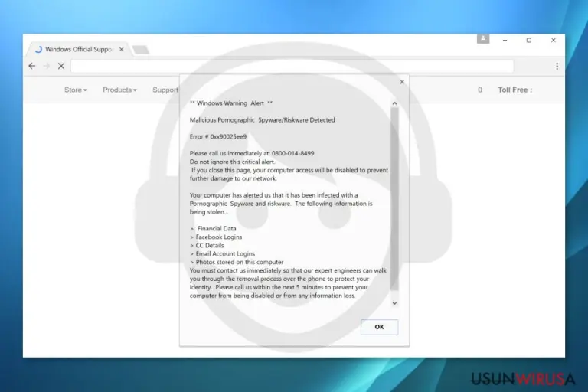Screen dimensions: 588x392
Task: Open the Support menu item
Action: coord(165,90)
